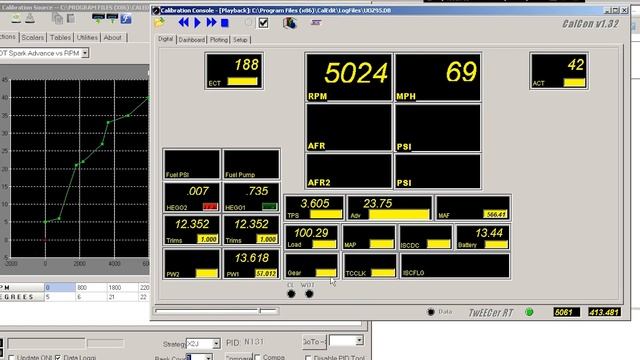Rewind the log playback
This screenshot has width=640, height=360.
click(x=183, y=22)
